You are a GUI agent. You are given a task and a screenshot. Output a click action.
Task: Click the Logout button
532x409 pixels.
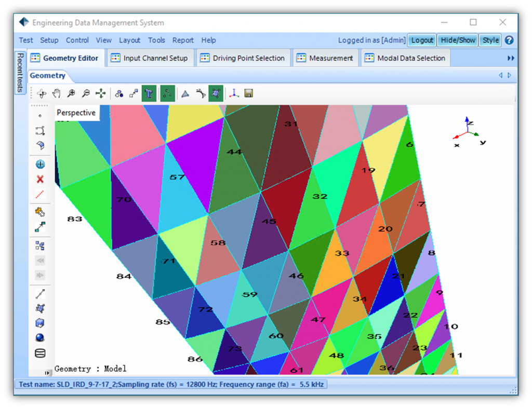[x=422, y=40]
